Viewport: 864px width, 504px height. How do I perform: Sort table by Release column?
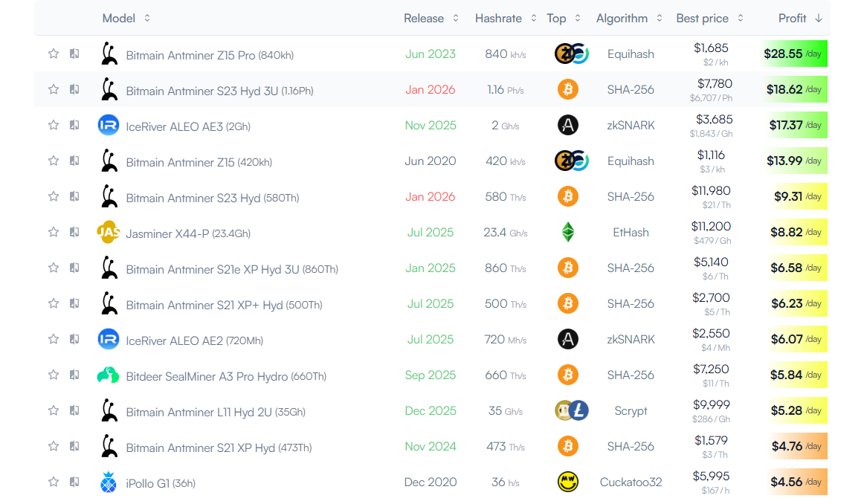pos(431,18)
